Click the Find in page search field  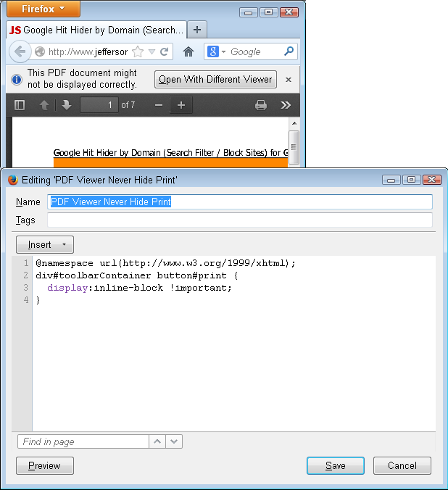pyautogui.click(x=83, y=441)
